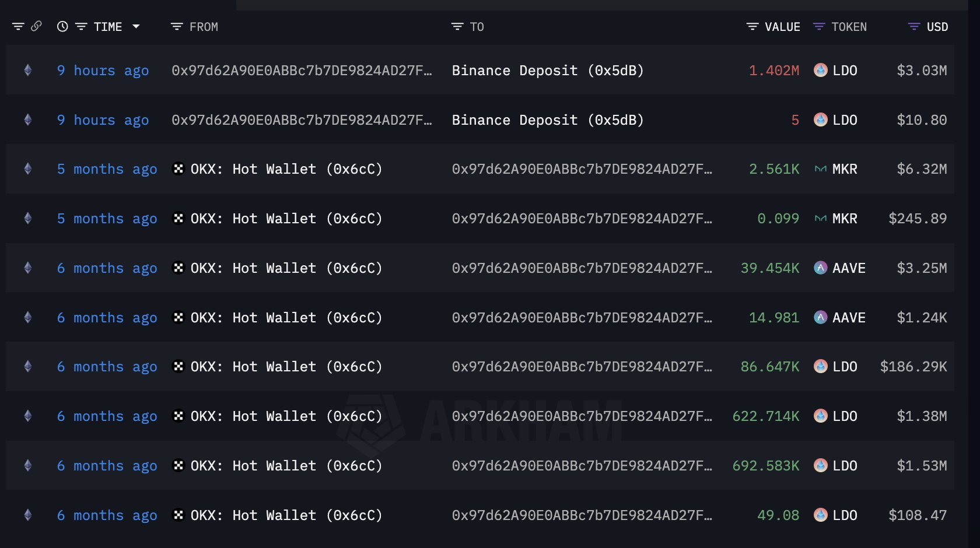Click '5 months ago' timestamp in the 2.561K MKR row
This screenshot has width=980, height=548.
tap(107, 169)
